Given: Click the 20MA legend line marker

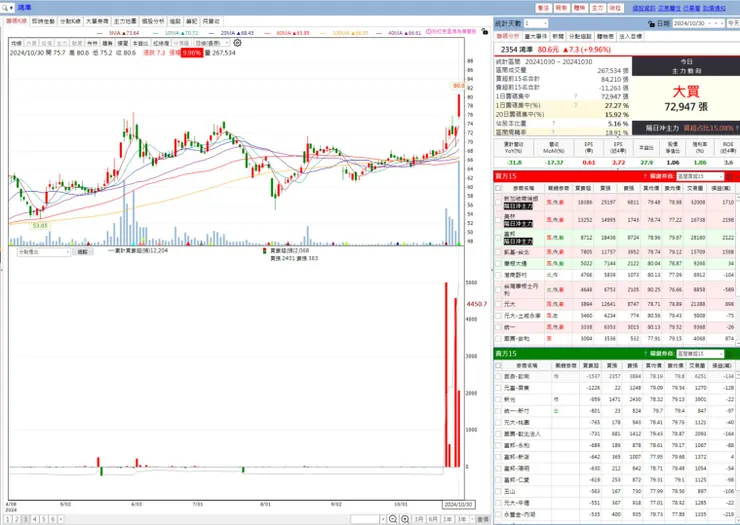Looking at the screenshot, I should click(x=211, y=33).
